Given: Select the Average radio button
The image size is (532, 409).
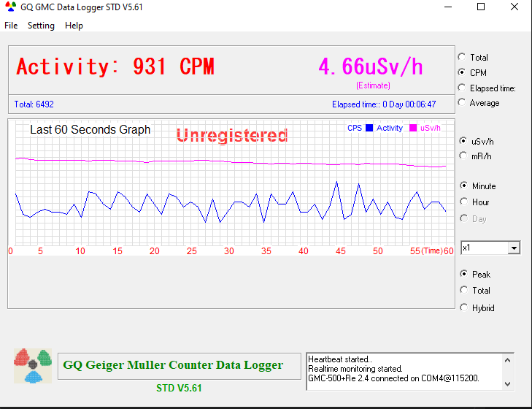Looking at the screenshot, I should [462, 102].
